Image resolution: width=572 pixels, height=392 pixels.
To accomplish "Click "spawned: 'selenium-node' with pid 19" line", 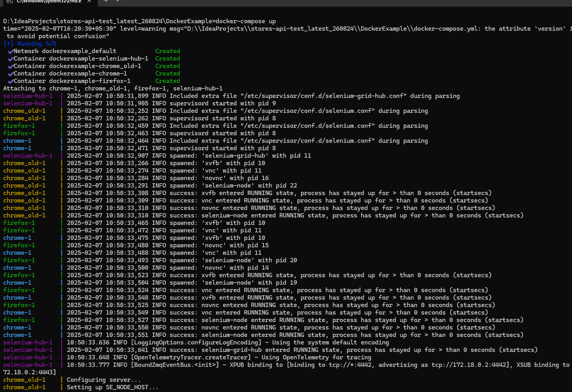I will point(233,283).
